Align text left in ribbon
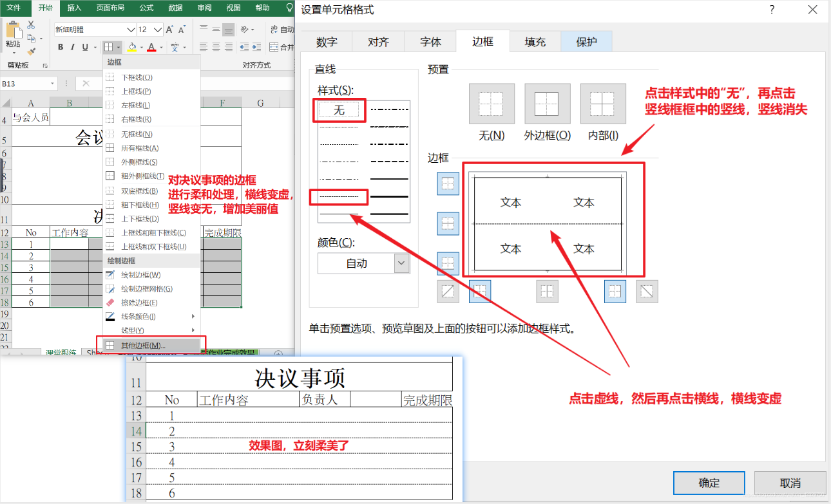The image size is (831, 504). coord(204,47)
